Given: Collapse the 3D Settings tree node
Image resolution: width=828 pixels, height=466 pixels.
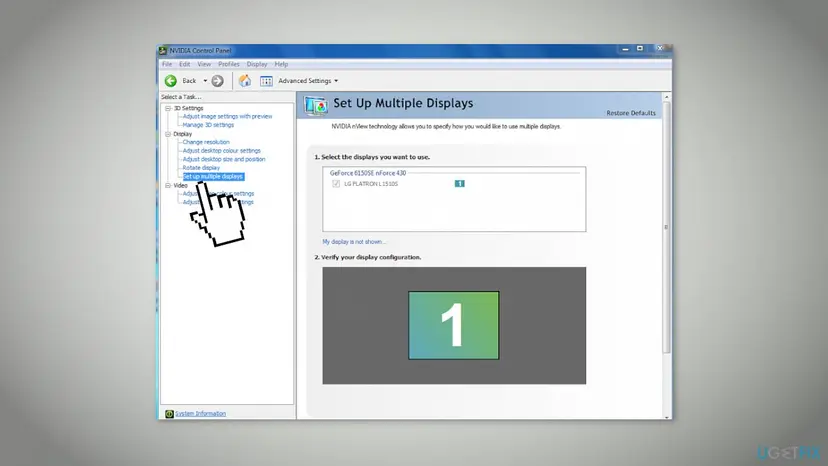Looking at the screenshot, I should [168, 108].
